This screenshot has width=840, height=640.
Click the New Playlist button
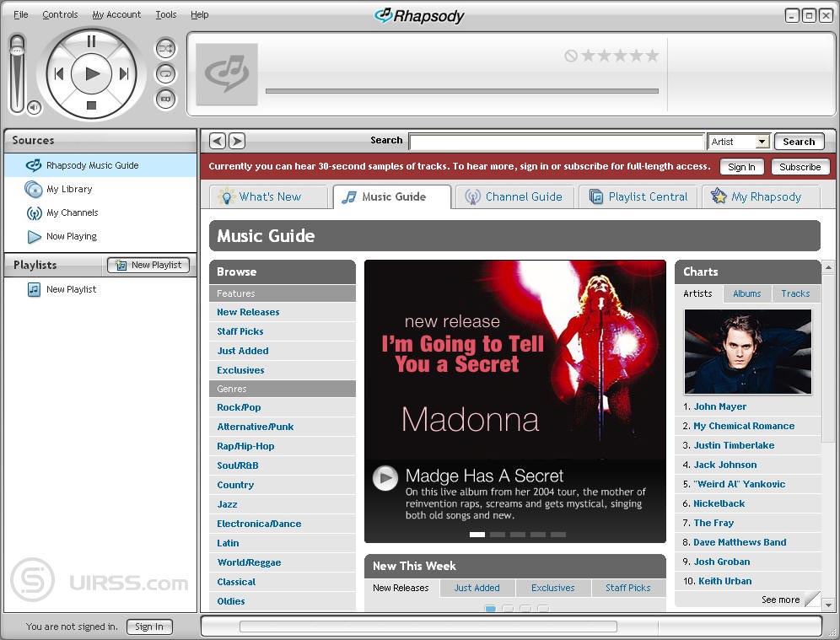(148, 265)
